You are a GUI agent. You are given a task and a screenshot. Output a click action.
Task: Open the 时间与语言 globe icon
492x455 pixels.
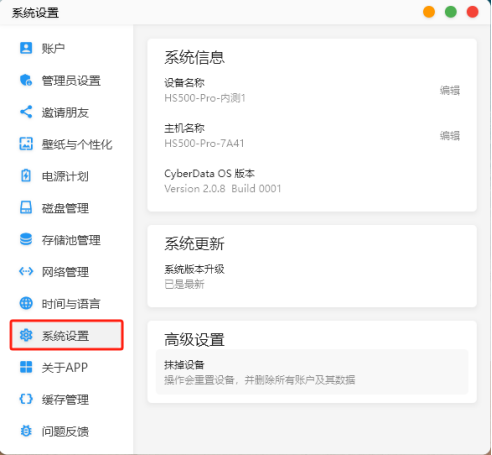pyautogui.click(x=26, y=303)
